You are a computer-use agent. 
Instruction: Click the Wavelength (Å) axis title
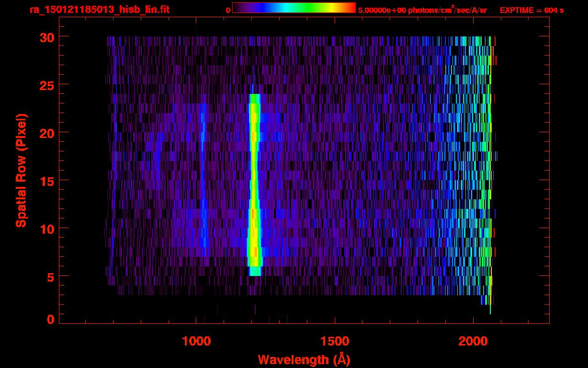click(x=304, y=359)
